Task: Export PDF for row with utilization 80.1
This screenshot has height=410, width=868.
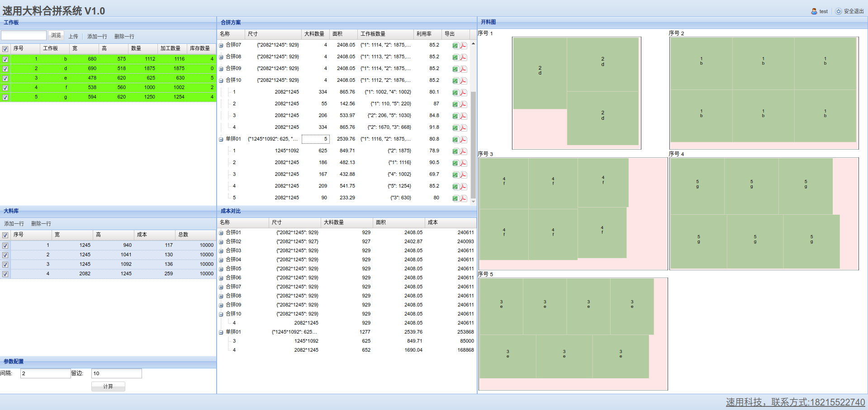Action: tap(463, 93)
